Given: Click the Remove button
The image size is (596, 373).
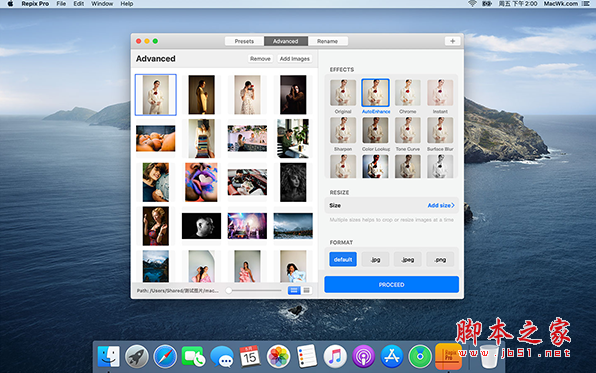Looking at the screenshot, I should click(260, 59).
